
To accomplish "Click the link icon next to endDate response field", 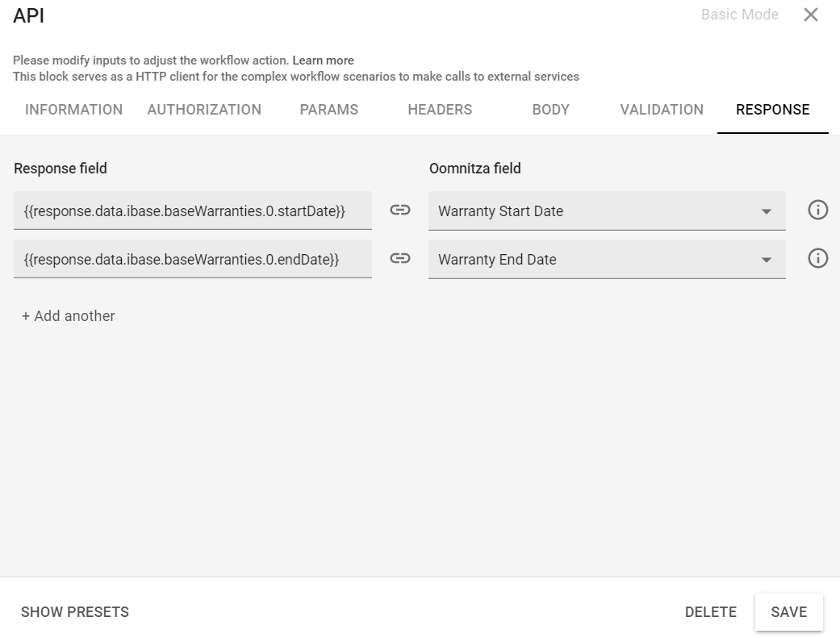I will point(399,259).
